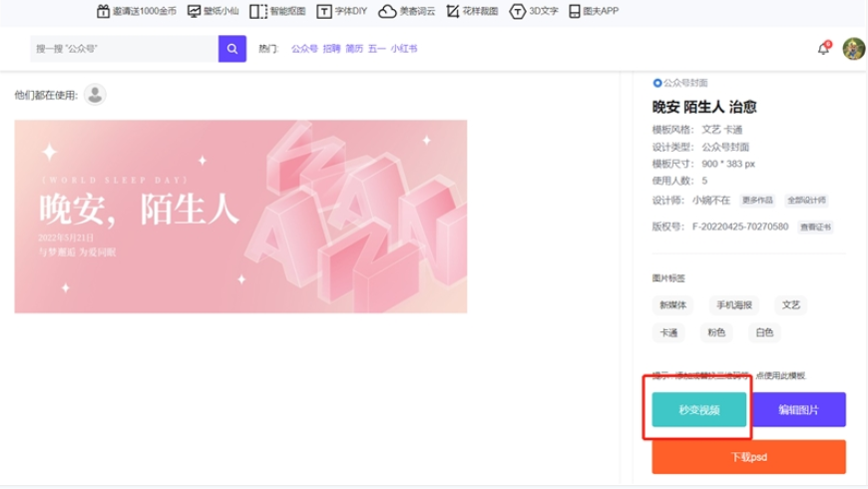Screen dimensions: 868x489
Task: Select the 新媒体 image tag
Action: [x=672, y=304]
